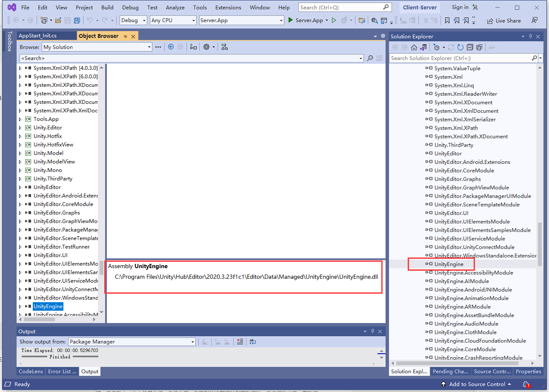Viewport: 549px width, 392px height.
Task: Switch to the CodeLens tab
Action: pyautogui.click(x=31, y=371)
